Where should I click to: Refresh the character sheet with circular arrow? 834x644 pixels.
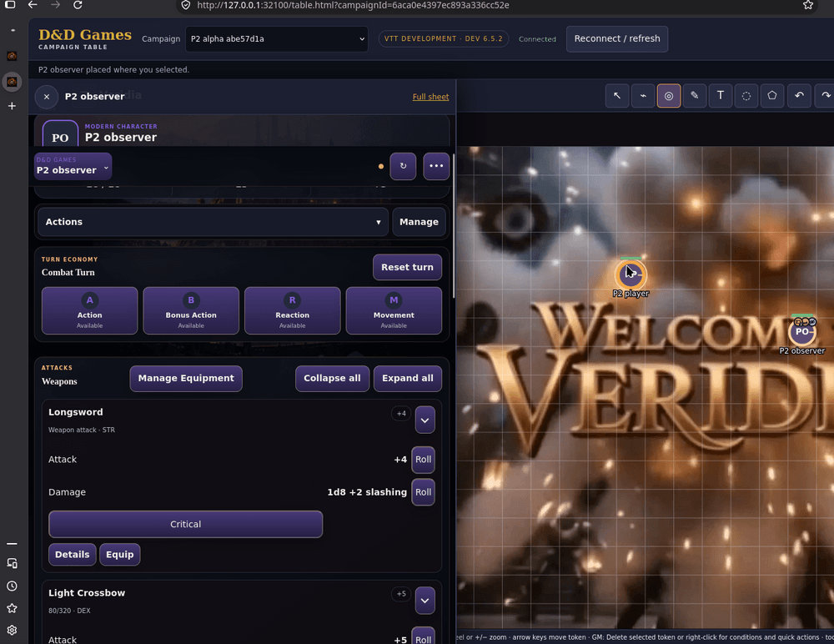point(403,166)
